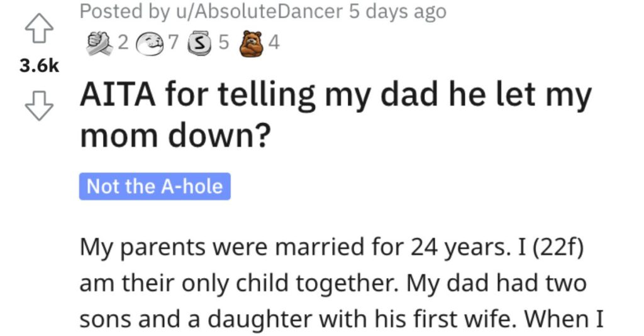Image resolution: width=644 pixels, height=336 pixels.
Task: Click the 'Posted by' label text
Action: [125, 11]
